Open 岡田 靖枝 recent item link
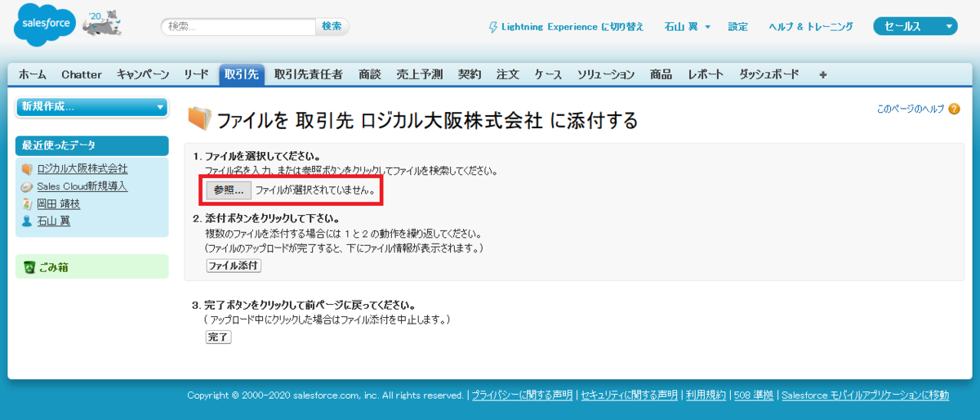980x420 pixels. pyautogui.click(x=59, y=203)
